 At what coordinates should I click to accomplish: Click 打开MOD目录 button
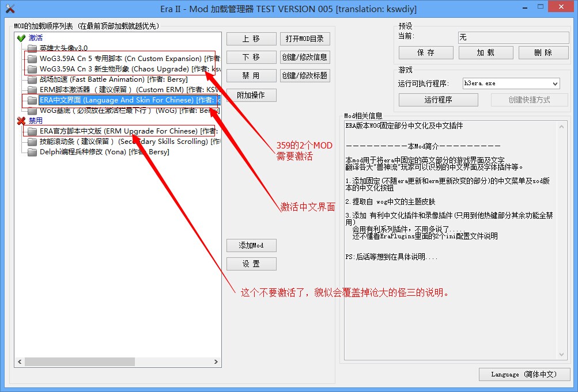(x=305, y=39)
